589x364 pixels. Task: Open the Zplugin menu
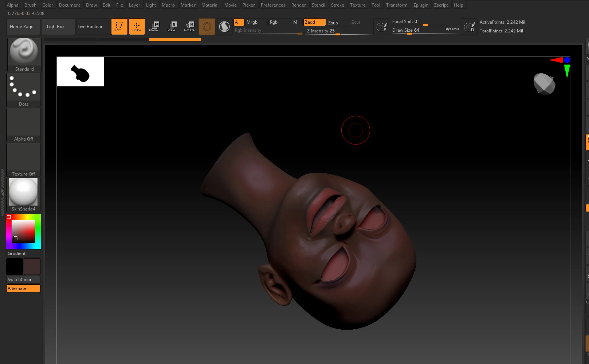click(421, 4)
